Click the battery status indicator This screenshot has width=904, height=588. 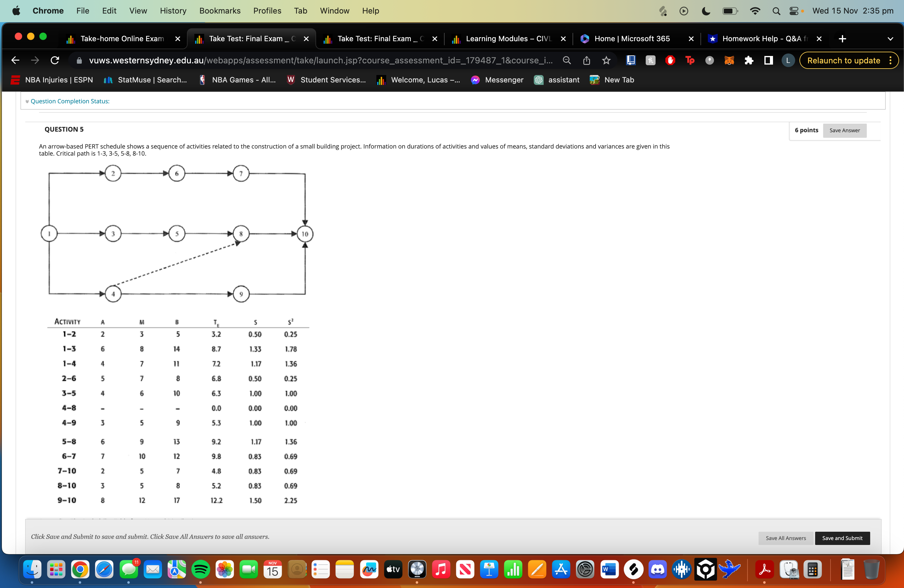click(730, 11)
